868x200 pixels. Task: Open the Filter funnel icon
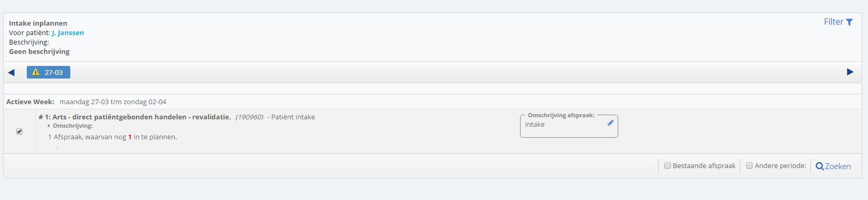tap(849, 22)
